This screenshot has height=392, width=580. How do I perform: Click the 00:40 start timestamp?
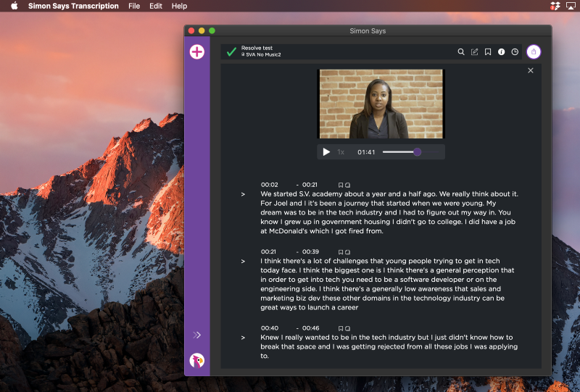269,328
